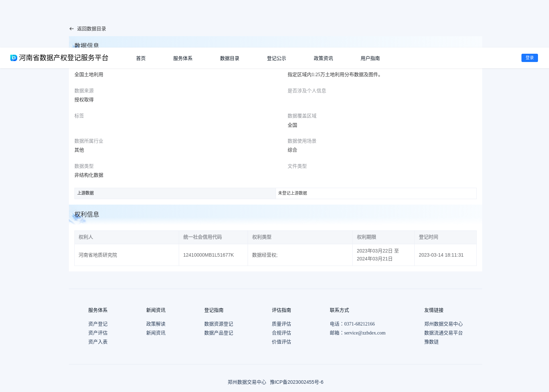This screenshot has width=549, height=392.
Task: Click the 河南省数据产权登记服务平台 site title
Action: pyautogui.click(x=64, y=58)
